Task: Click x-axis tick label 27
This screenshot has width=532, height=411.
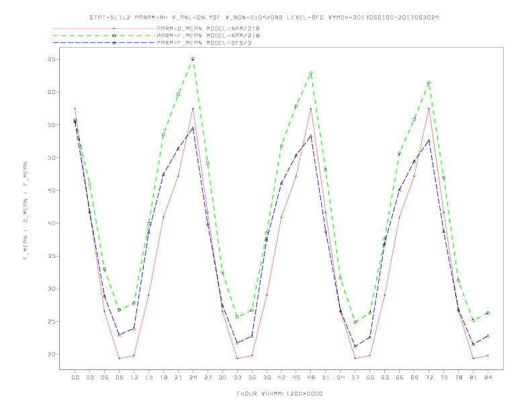Action: [x=208, y=377]
